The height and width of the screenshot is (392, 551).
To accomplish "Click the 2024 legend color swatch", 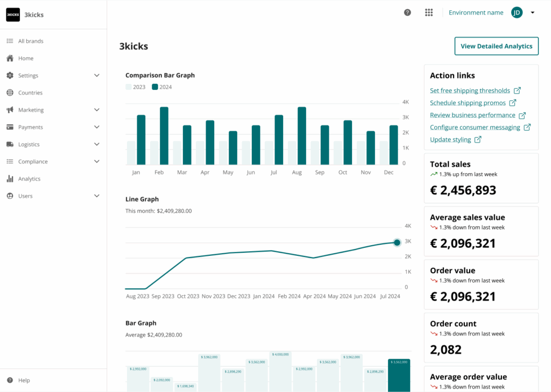I will [154, 87].
